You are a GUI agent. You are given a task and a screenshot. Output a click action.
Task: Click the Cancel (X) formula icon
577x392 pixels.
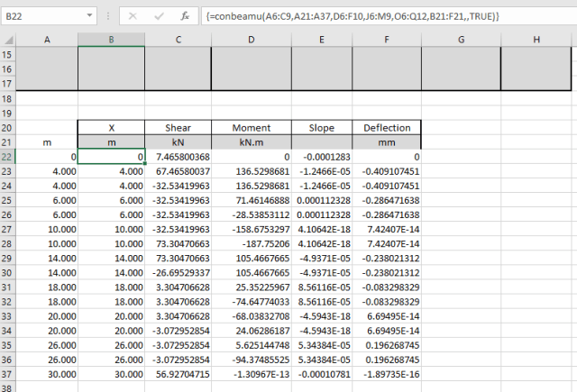[132, 16]
